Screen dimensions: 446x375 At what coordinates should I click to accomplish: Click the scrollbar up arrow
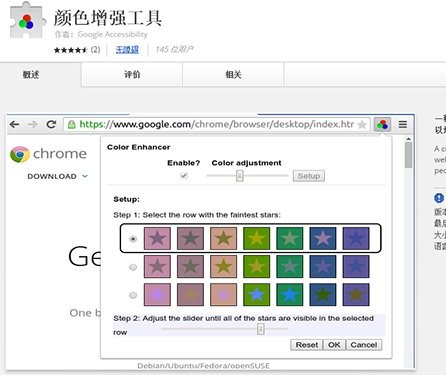(x=409, y=139)
